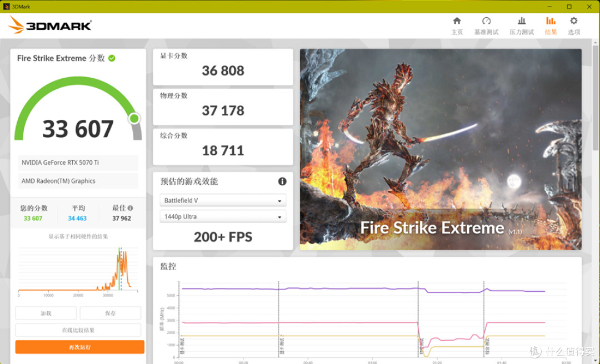This screenshot has height=364, width=600.
Task: Click the 3DMark icon in title bar
Action: tap(6, 7)
